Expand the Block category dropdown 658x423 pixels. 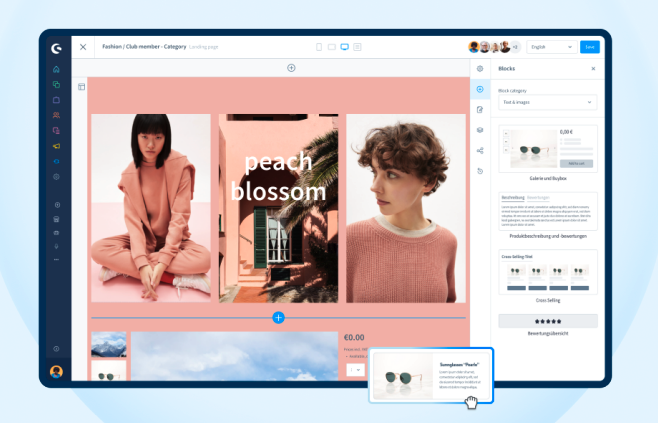point(547,102)
